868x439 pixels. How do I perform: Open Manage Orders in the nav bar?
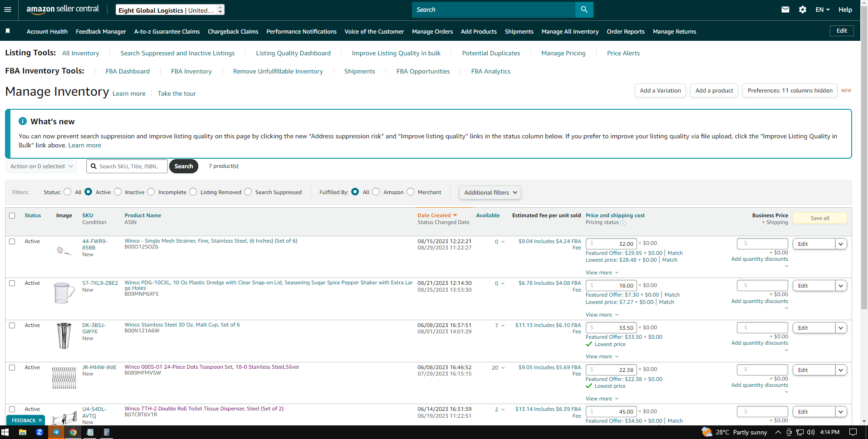[x=432, y=31]
